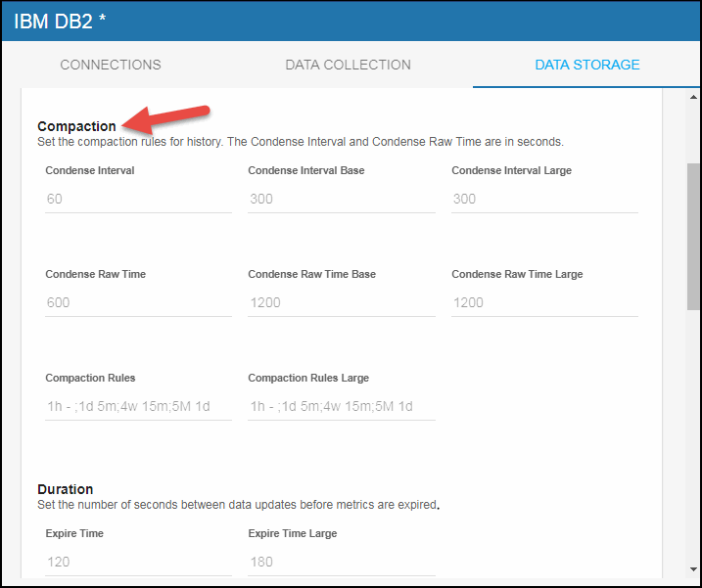Click the Condense Interval field
Screen dimensions: 702x588
[x=138, y=199]
